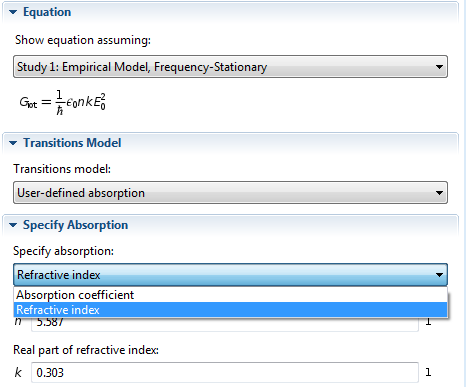
Task: Click the arrow on Specify absorption combo
Action: pyautogui.click(x=439, y=275)
